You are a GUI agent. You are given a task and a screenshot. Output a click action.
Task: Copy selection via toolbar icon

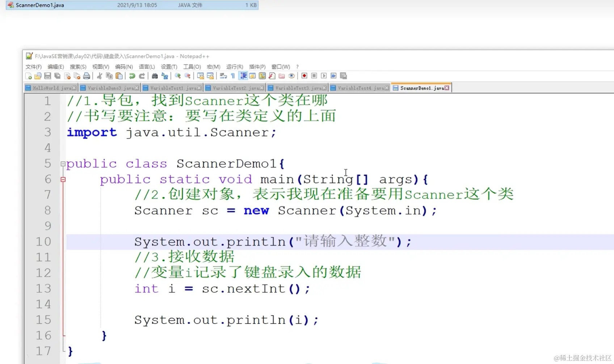(109, 76)
